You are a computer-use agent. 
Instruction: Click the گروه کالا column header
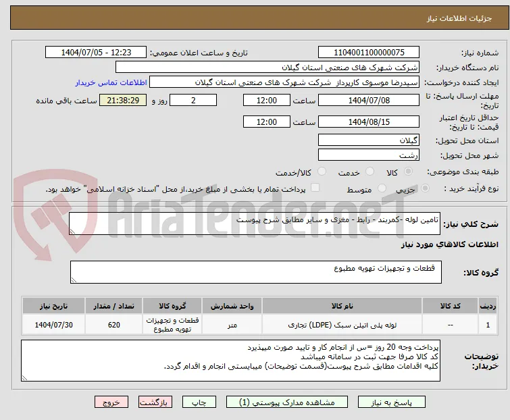[x=172, y=306]
